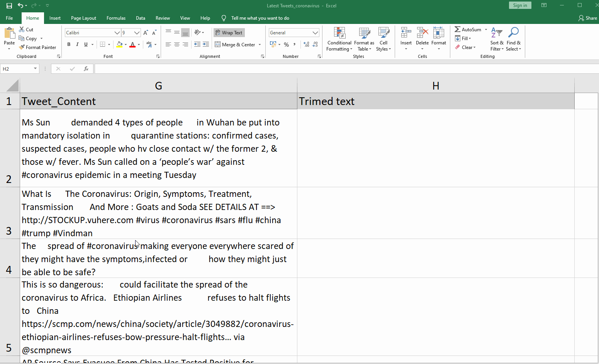This screenshot has width=599, height=364.
Task: Top-align the cell contents
Action: 168,32
